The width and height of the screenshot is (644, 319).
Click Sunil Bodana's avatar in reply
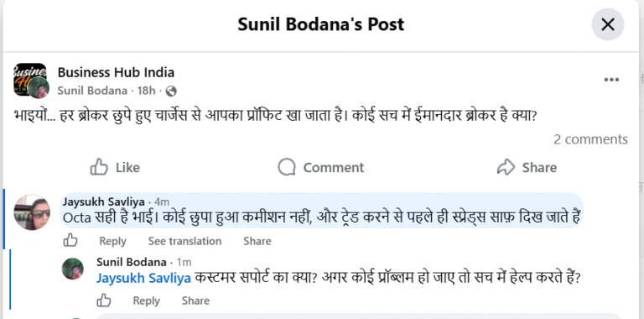[73, 269]
